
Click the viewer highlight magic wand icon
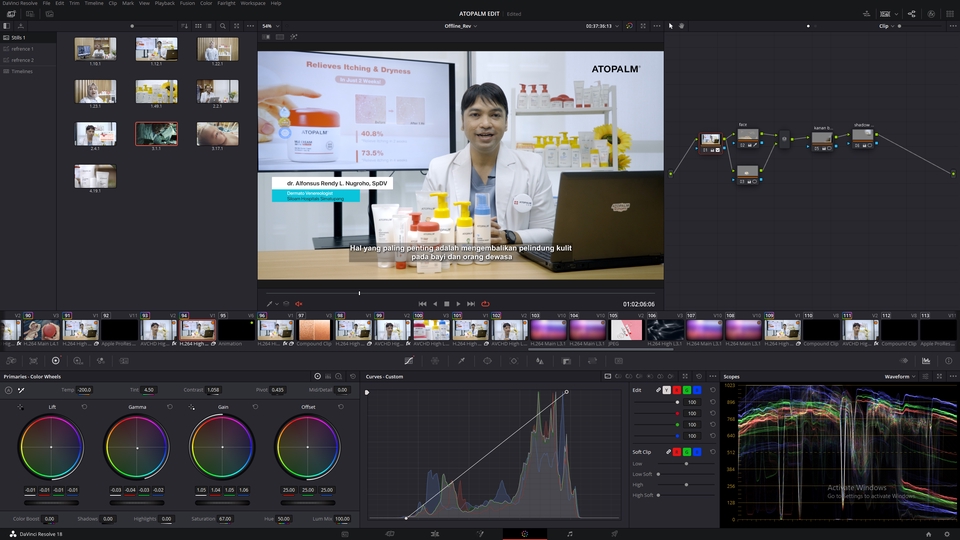coord(294,37)
